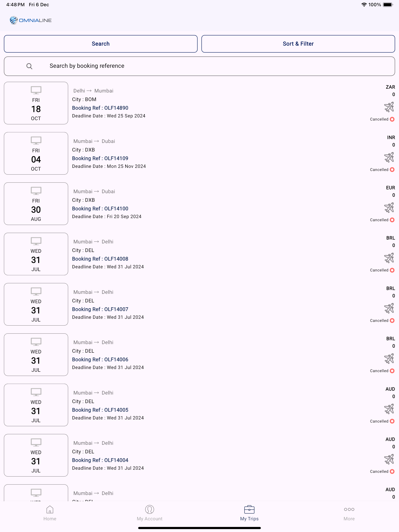Screen dimensions: 399x532
Task: Tap cancelled flight icon for OLF14890
Action: click(389, 107)
